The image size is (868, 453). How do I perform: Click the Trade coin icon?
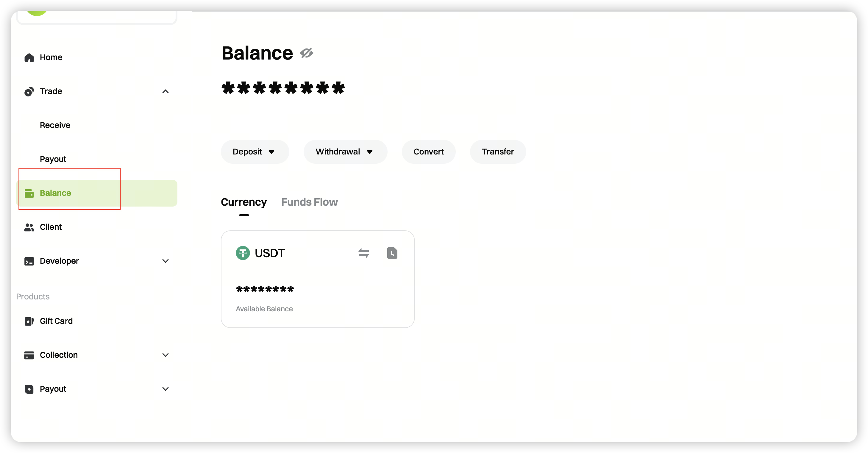(x=29, y=92)
